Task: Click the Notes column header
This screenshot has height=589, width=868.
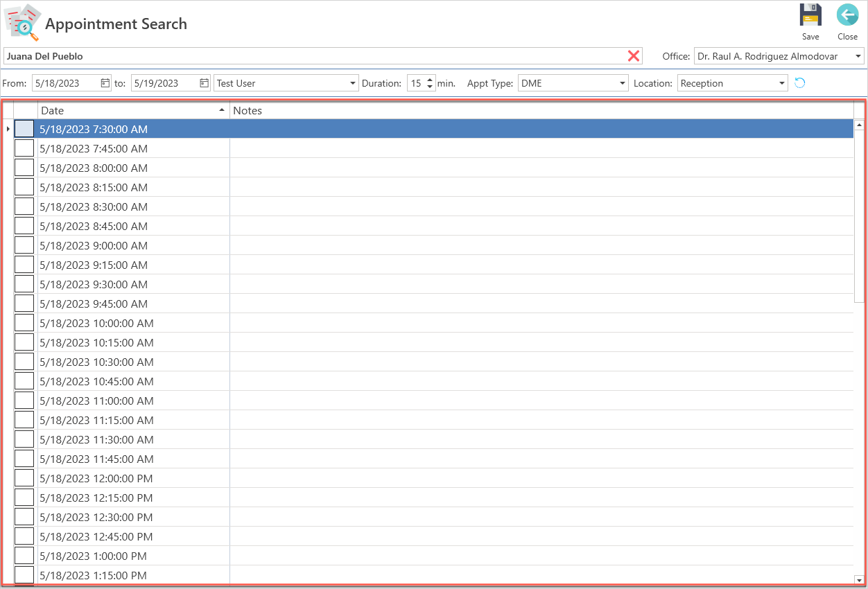Action: pyautogui.click(x=541, y=110)
